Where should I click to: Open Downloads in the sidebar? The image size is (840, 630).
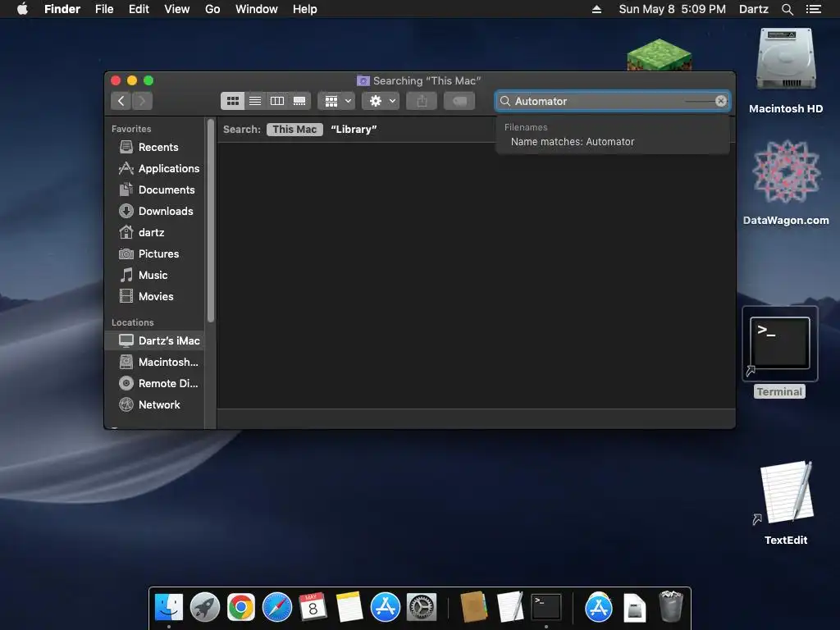pyautogui.click(x=155, y=211)
